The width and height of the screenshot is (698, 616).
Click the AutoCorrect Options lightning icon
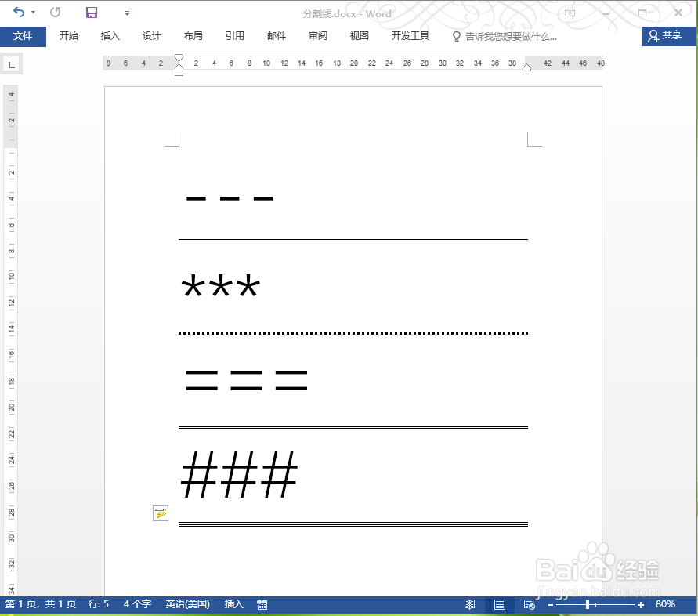(160, 513)
